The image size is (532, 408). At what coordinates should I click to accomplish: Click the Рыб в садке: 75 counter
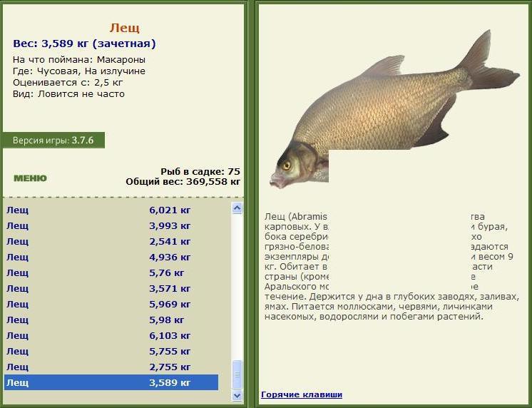pos(200,171)
